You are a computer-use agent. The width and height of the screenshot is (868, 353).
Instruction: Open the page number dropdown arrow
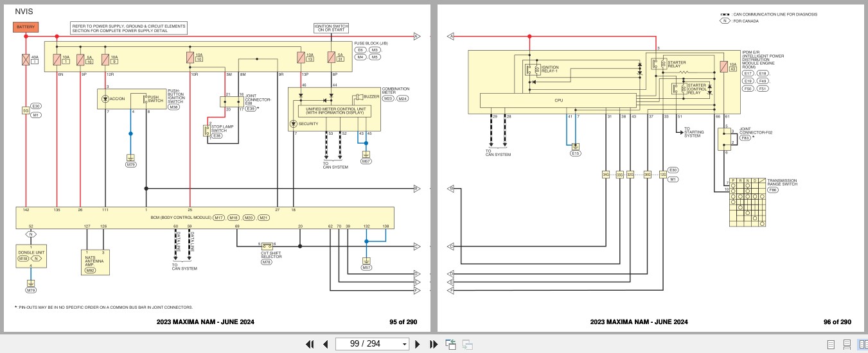[404, 344]
